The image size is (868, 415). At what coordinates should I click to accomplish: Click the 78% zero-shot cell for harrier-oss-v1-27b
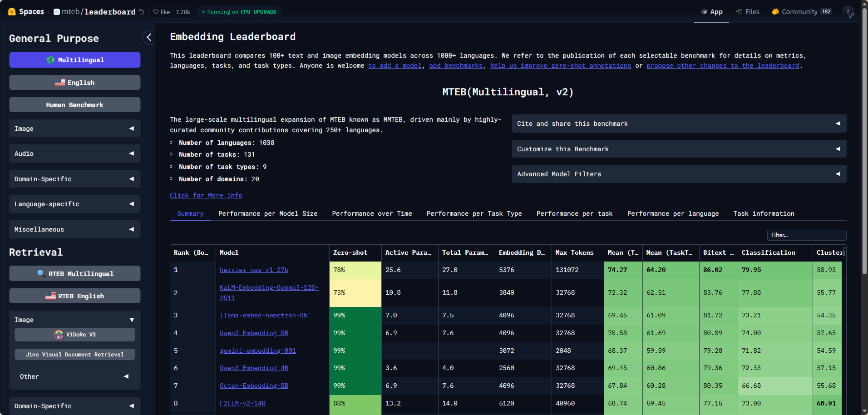click(355, 270)
